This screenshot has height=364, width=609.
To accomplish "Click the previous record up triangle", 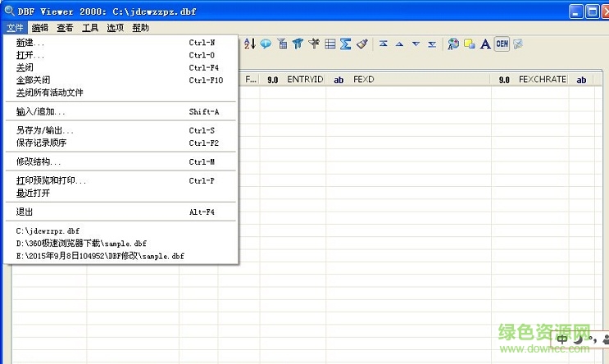I will click(399, 44).
